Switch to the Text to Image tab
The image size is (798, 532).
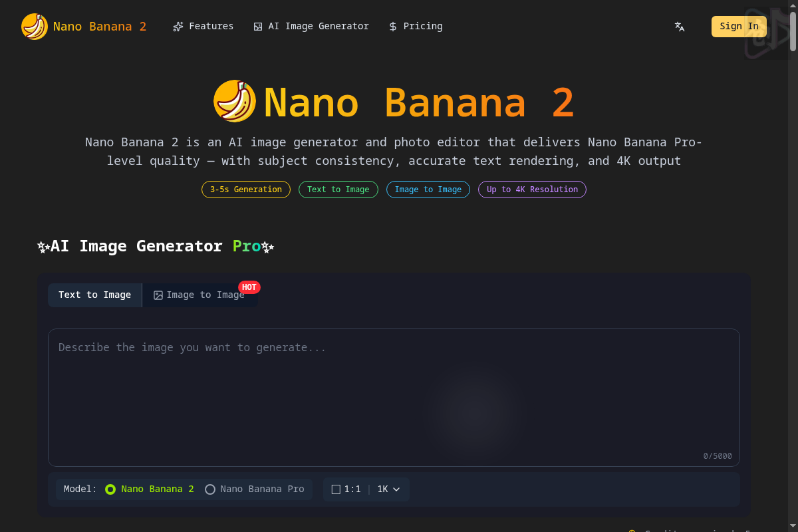tap(94, 295)
